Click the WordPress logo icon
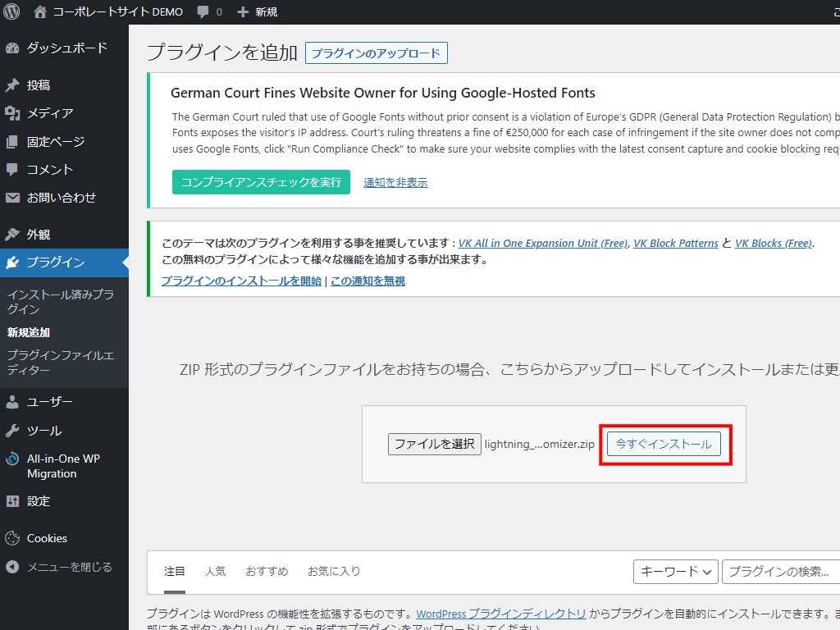The width and height of the screenshot is (840, 630). [11, 11]
